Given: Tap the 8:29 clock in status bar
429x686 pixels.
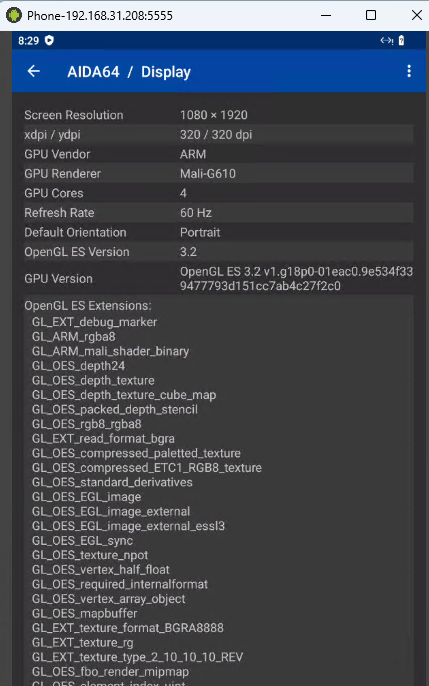Looking at the screenshot, I should click(28, 41).
